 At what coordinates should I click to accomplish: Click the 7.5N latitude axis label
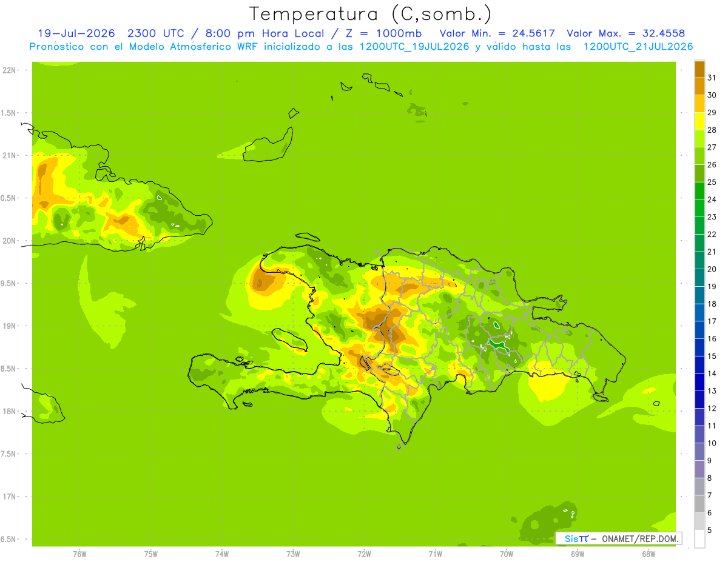tap(9, 453)
